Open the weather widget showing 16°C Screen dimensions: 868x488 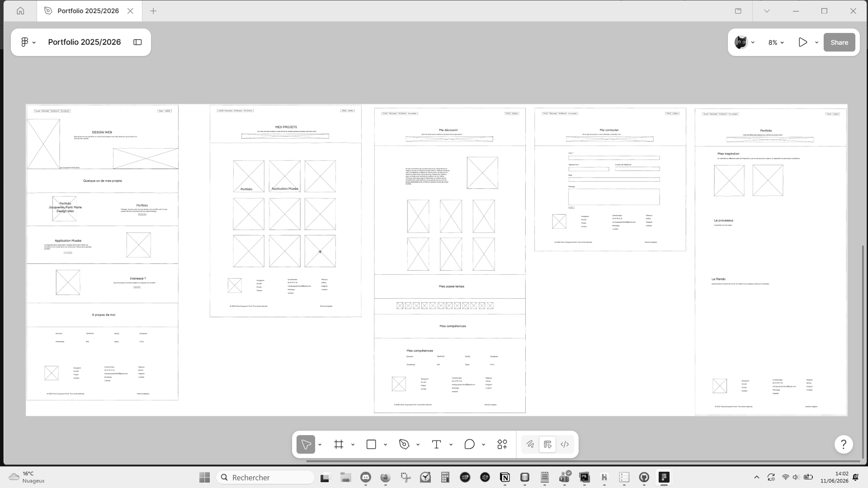(27, 478)
